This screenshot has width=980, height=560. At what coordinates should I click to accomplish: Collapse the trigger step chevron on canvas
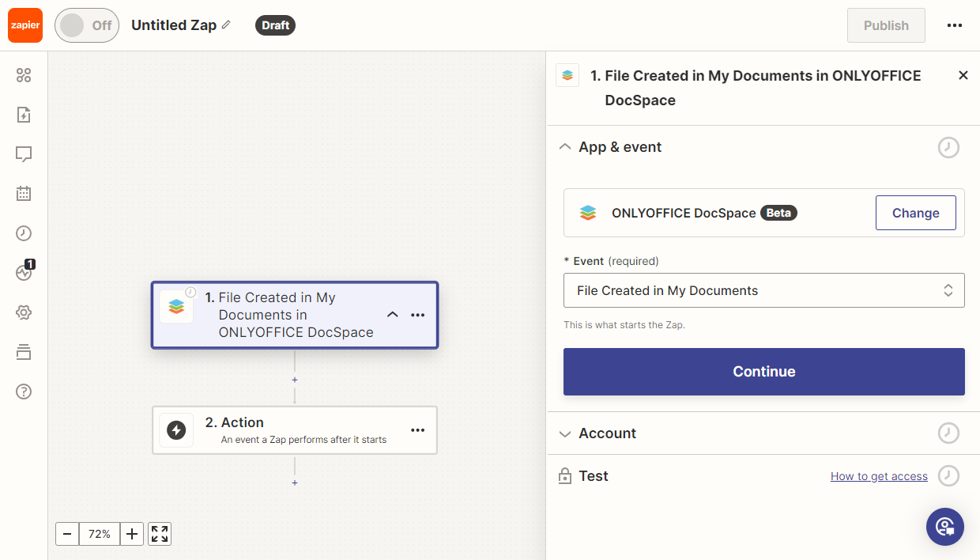[392, 315]
